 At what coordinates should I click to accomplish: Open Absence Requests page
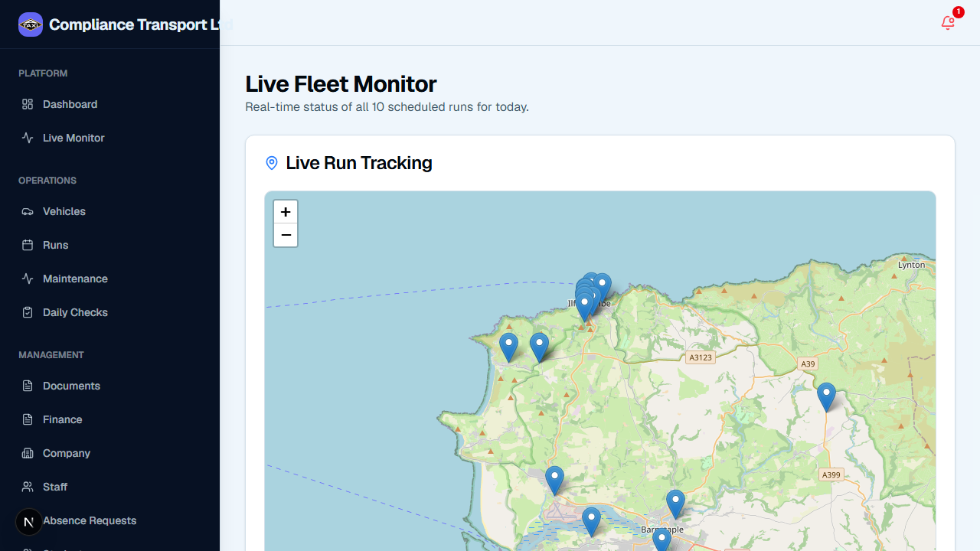click(109, 520)
